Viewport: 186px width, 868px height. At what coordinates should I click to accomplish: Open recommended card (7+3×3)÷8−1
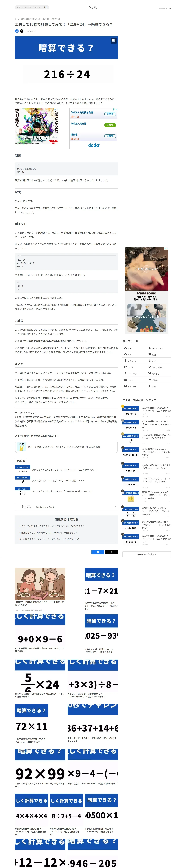pos(93,679)
